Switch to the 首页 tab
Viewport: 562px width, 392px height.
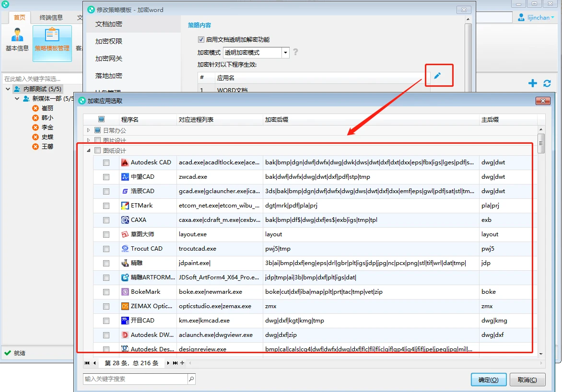19,18
